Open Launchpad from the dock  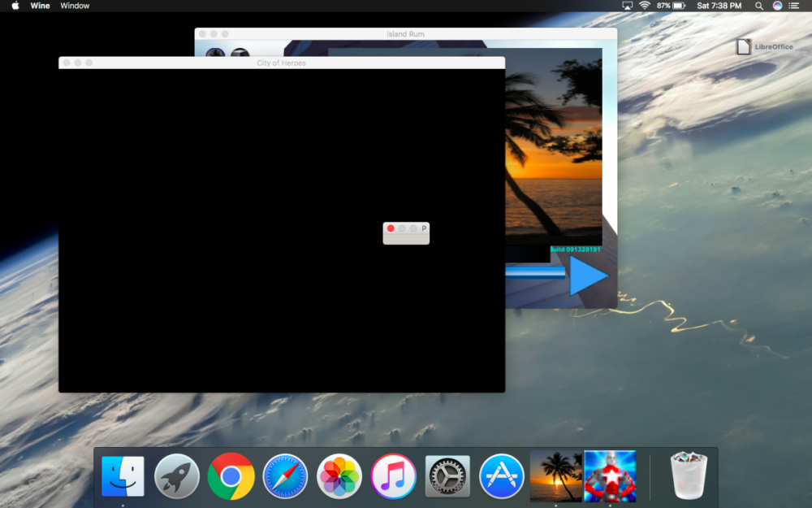coord(177,476)
